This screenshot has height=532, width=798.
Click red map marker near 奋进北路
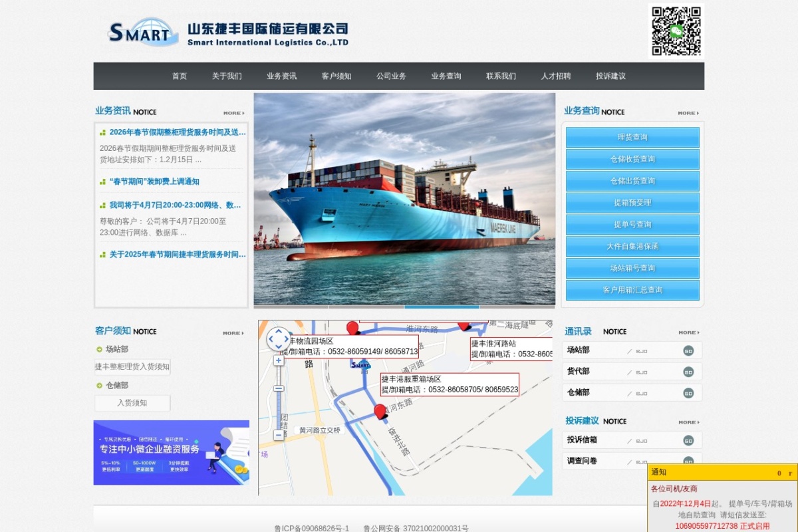[x=380, y=412]
